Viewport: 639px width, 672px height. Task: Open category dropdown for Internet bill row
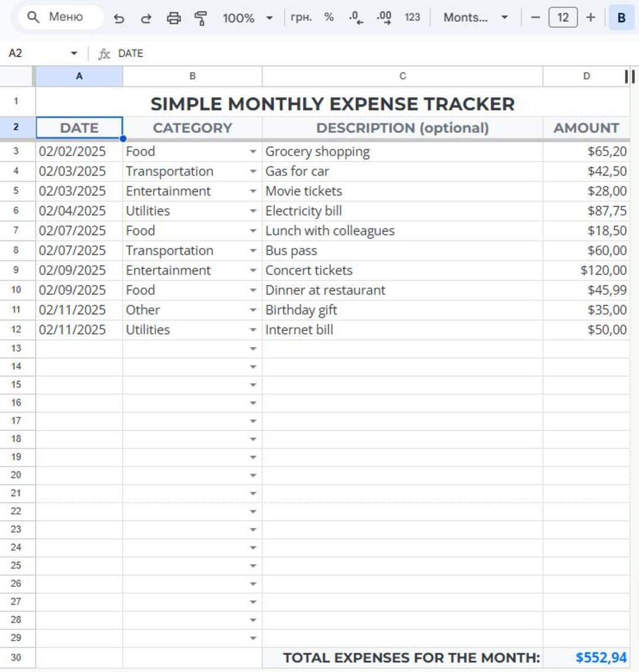[253, 330]
